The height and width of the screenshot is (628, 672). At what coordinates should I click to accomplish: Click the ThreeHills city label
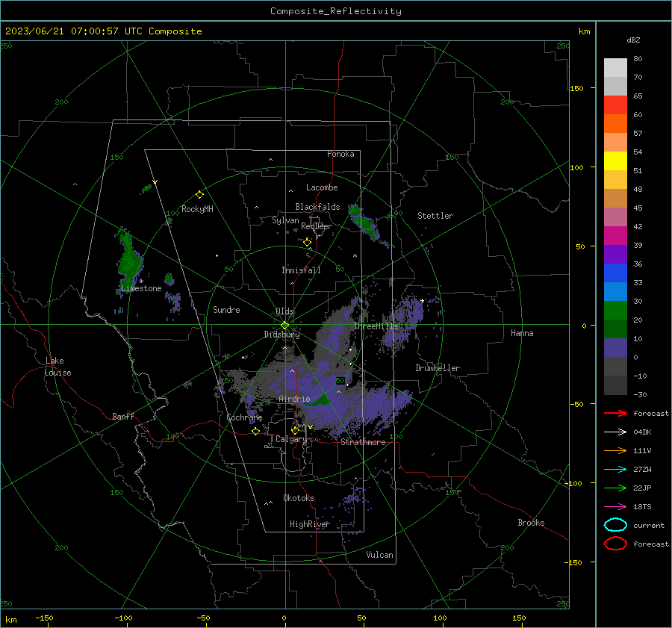(x=376, y=326)
